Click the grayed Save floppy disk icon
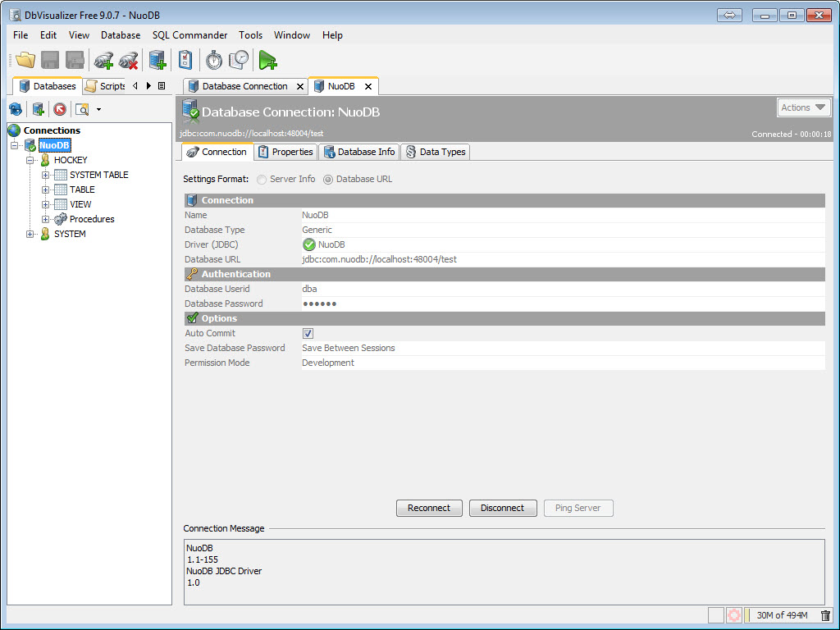Viewport: 840px width, 630px height. (x=50, y=60)
